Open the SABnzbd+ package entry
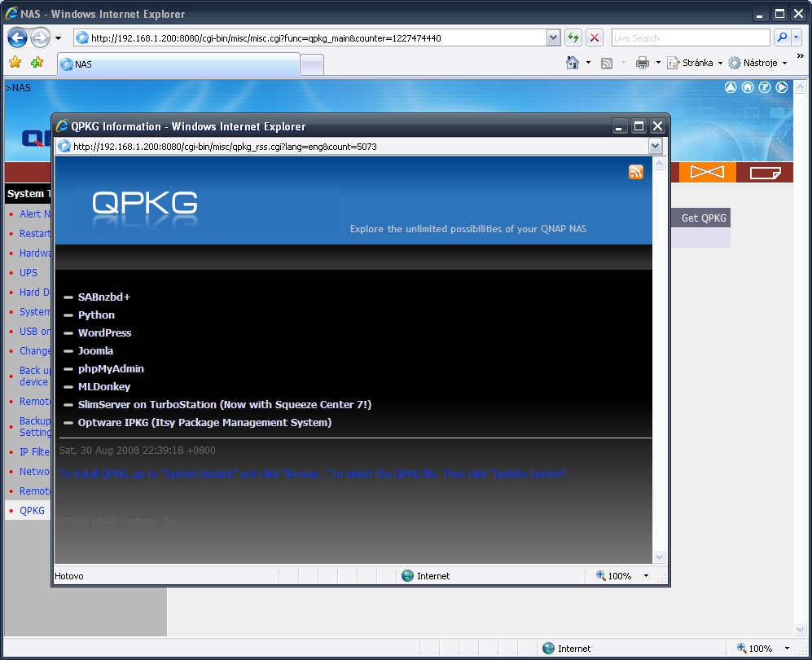Screen dimensions: 812x660 [104, 297]
